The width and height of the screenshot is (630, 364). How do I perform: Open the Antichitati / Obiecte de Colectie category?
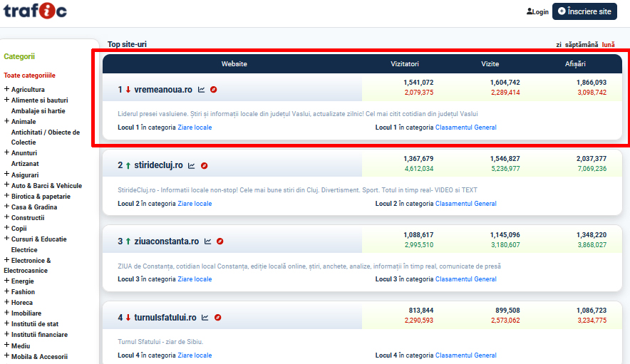pos(46,137)
